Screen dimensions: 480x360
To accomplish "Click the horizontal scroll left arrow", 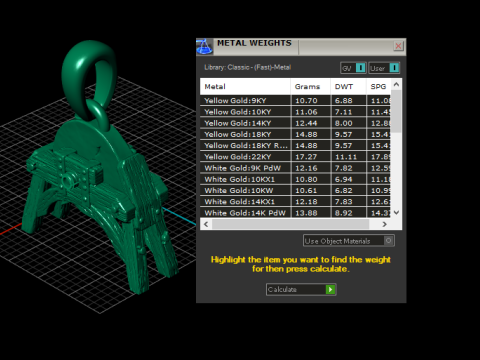I will pyautogui.click(x=206, y=224).
